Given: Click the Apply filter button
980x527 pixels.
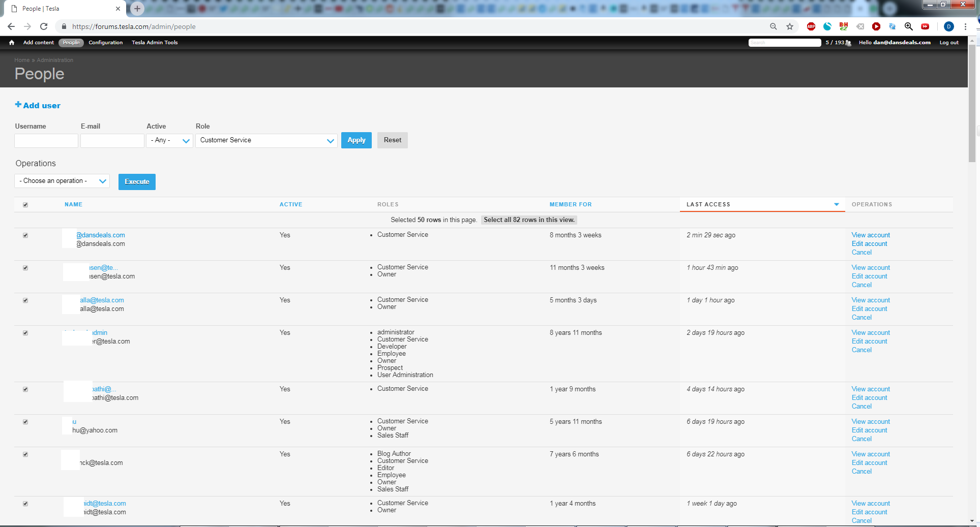Looking at the screenshot, I should click(x=357, y=140).
